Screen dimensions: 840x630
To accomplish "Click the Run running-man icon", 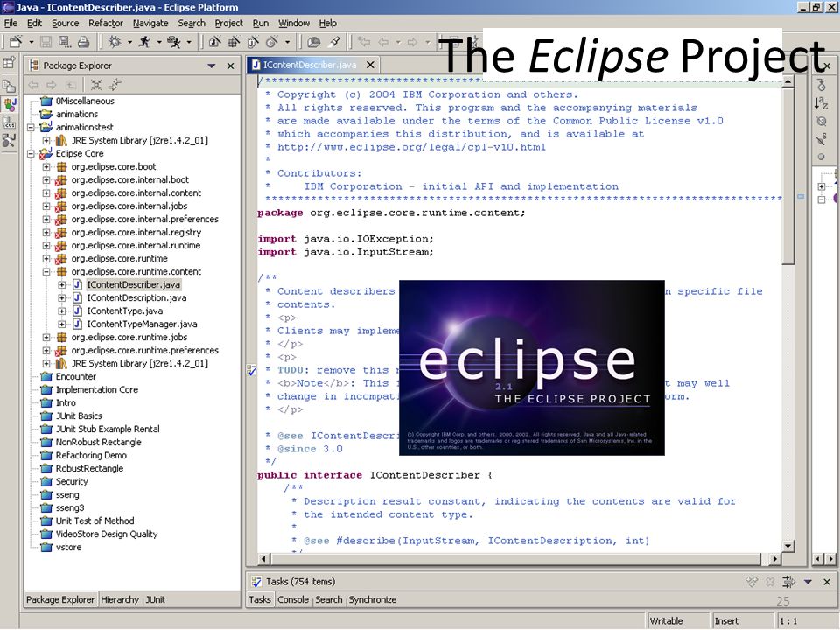I will [144, 42].
